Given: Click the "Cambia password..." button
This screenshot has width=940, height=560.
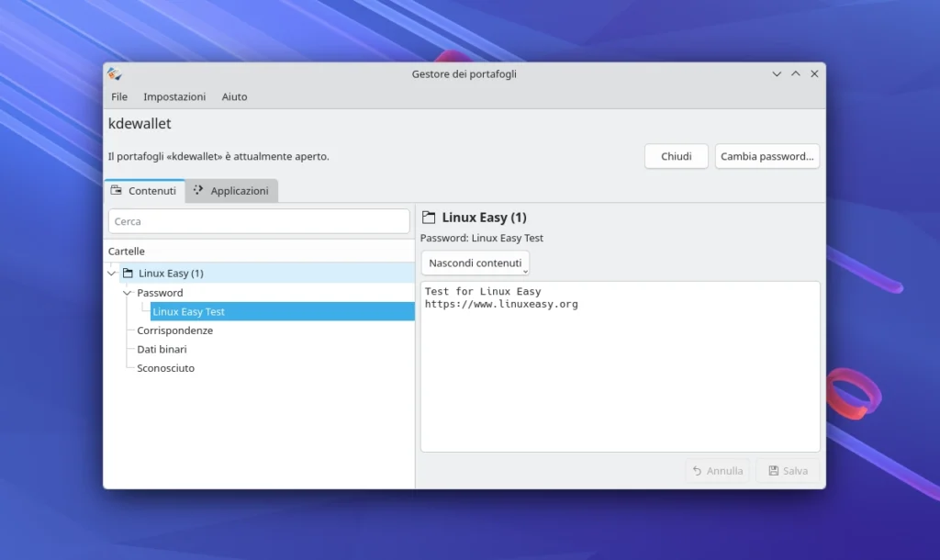Looking at the screenshot, I should pos(767,156).
